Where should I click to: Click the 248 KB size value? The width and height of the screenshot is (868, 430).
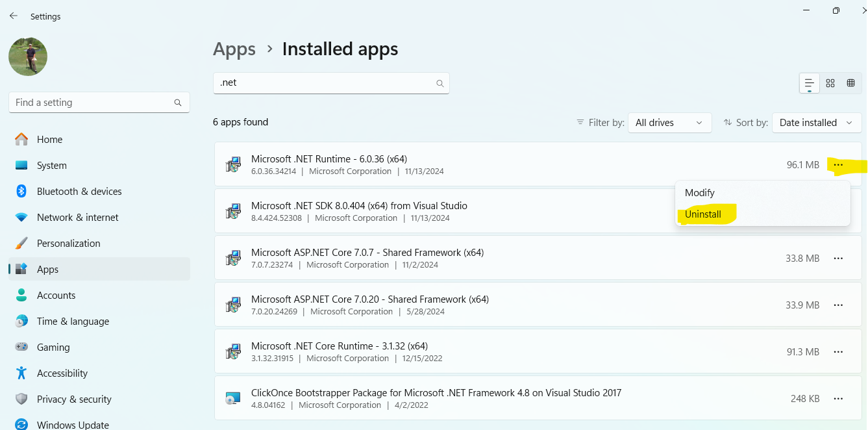pos(805,399)
